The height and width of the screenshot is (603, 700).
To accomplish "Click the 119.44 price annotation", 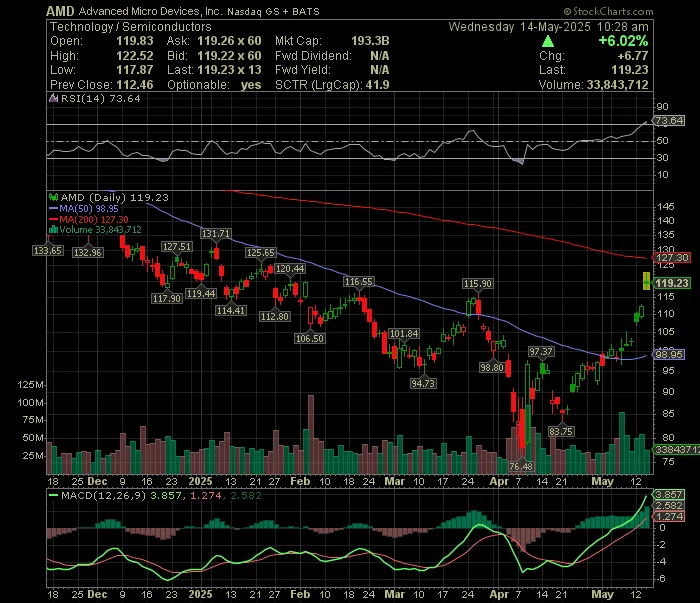I will 201,293.
